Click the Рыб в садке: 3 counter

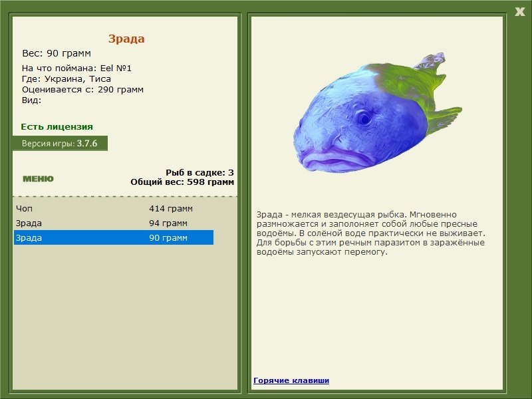(x=199, y=172)
